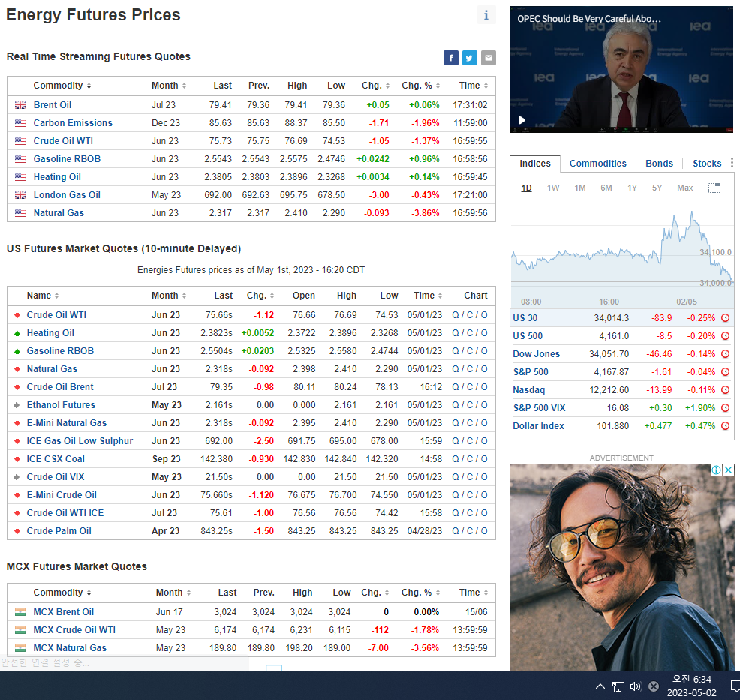Open the info icon beside Energy Futures Prices
740x700 pixels.
click(x=486, y=14)
